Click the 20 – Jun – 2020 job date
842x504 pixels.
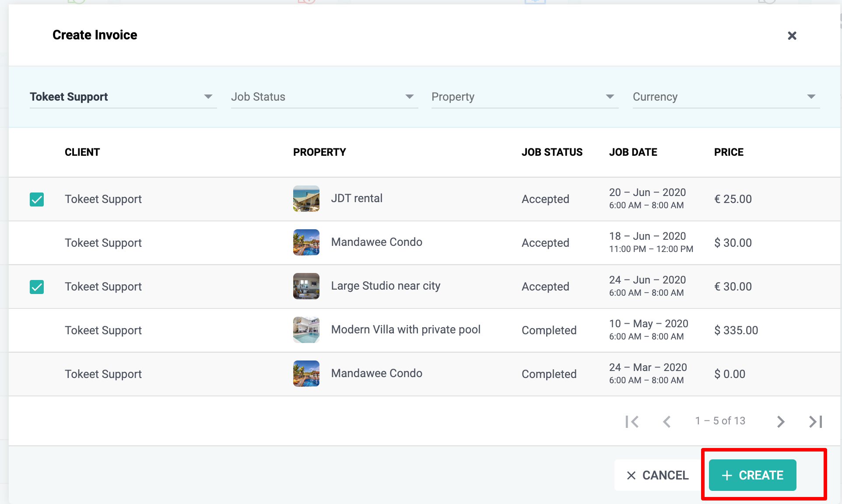pos(647,192)
